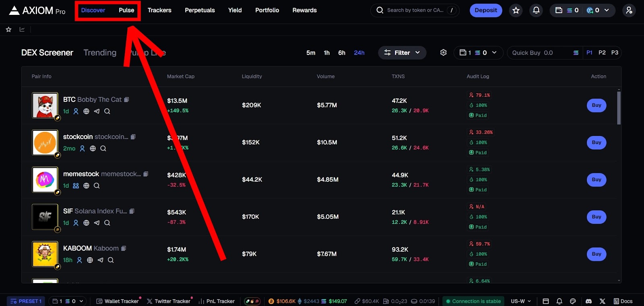Screen dimensions: 644x306
Task: Copy KABOOM contract address
Action: pyautogui.click(x=124, y=248)
